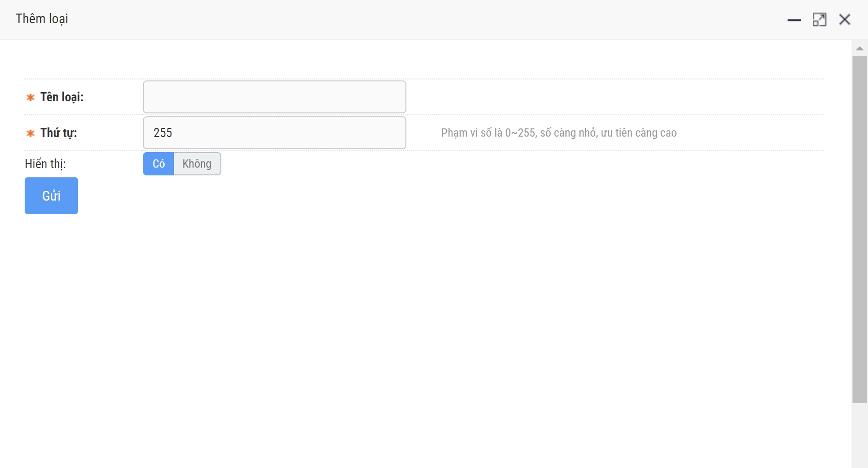The height and width of the screenshot is (468, 868).
Task: Click the orange asterisk beside Tên loại
Action: tap(30, 97)
